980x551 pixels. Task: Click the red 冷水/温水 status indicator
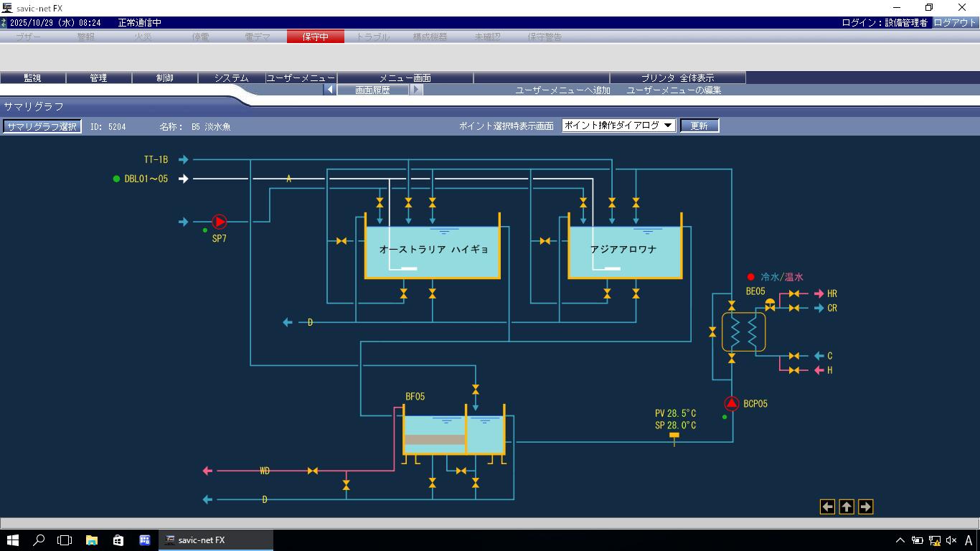click(750, 277)
